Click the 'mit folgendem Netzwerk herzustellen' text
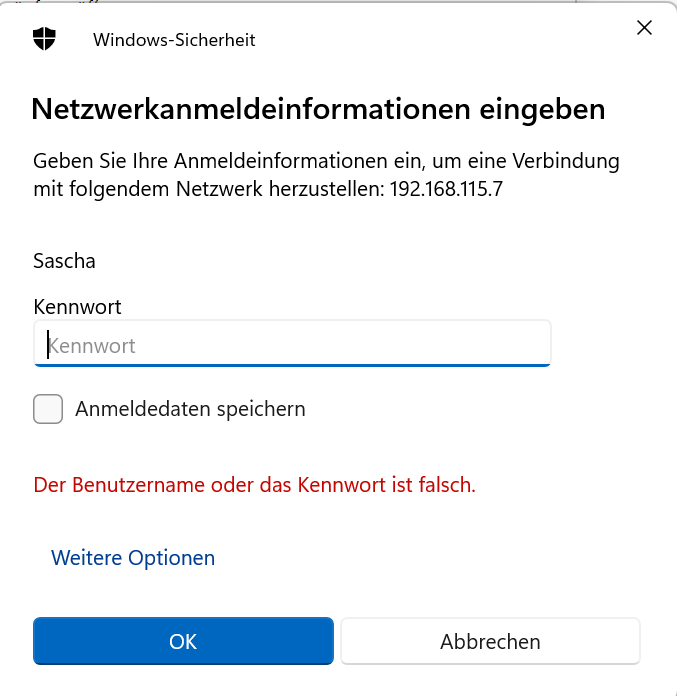The image size is (677, 696). click(205, 189)
